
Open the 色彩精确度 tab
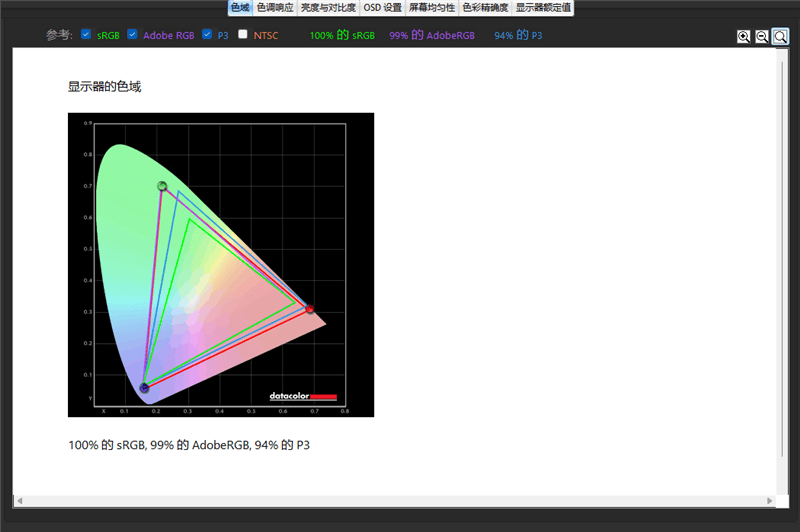click(x=485, y=8)
